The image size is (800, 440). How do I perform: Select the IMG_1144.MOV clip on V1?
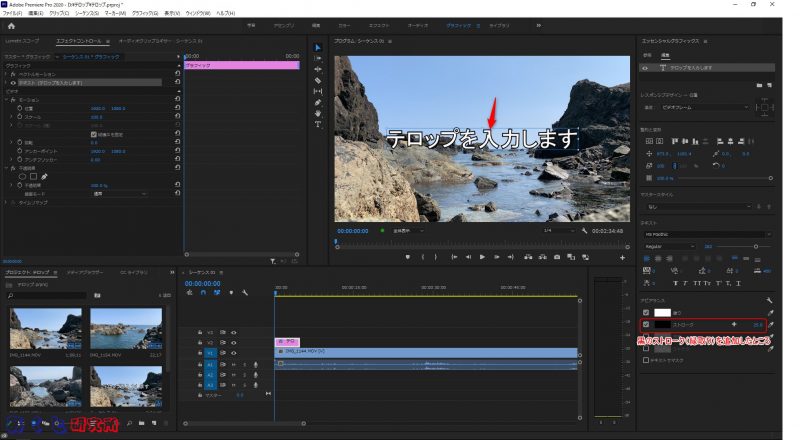tap(426, 352)
